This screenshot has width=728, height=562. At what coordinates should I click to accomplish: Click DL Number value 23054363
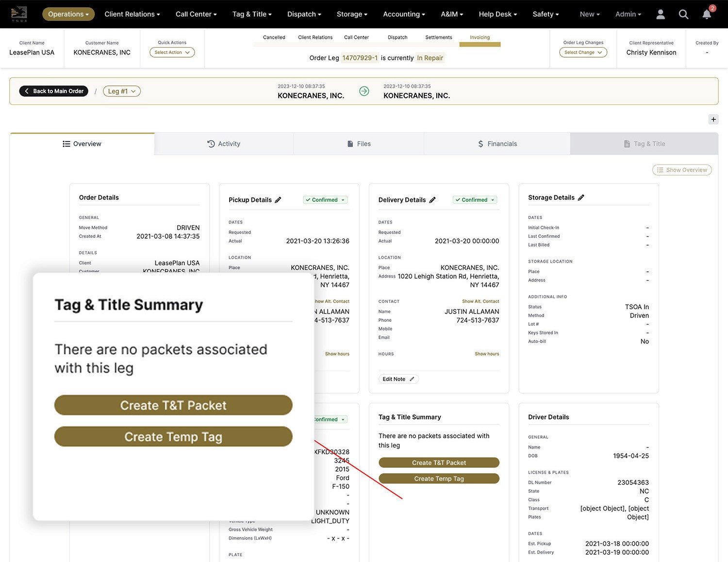633,482
